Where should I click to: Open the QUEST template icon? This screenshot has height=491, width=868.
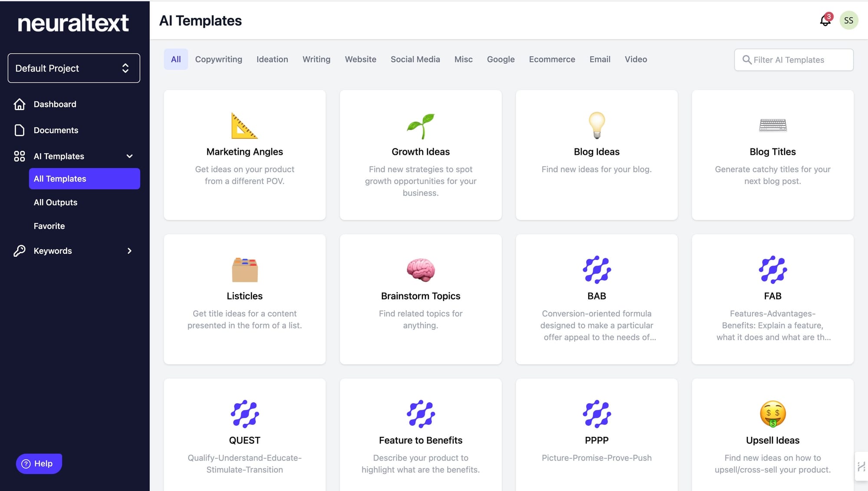244,414
